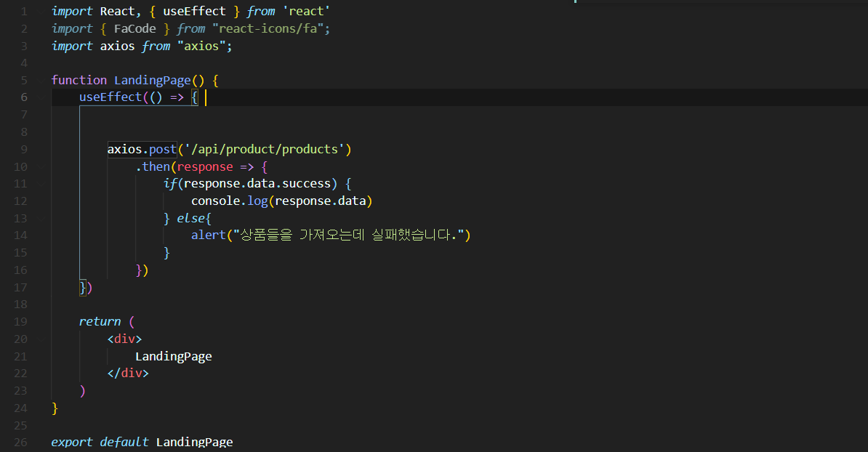This screenshot has height=452, width=868.
Task: Click the closing brace on line 24
Action: (55, 408)
